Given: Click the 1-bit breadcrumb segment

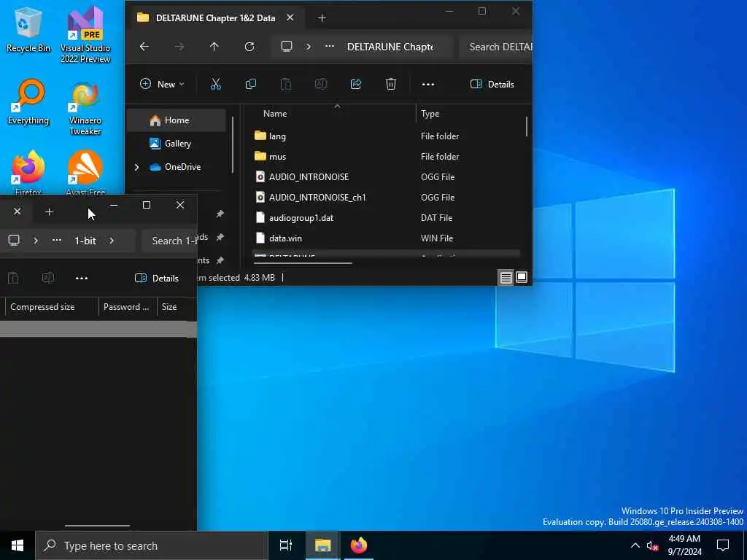Looking at the screenshot, I should 85,241.
